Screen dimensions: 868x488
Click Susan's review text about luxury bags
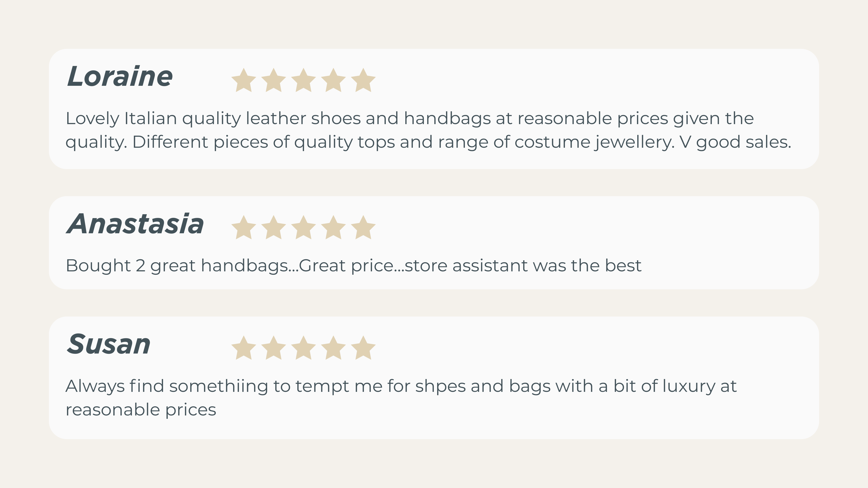click(401, 397)
